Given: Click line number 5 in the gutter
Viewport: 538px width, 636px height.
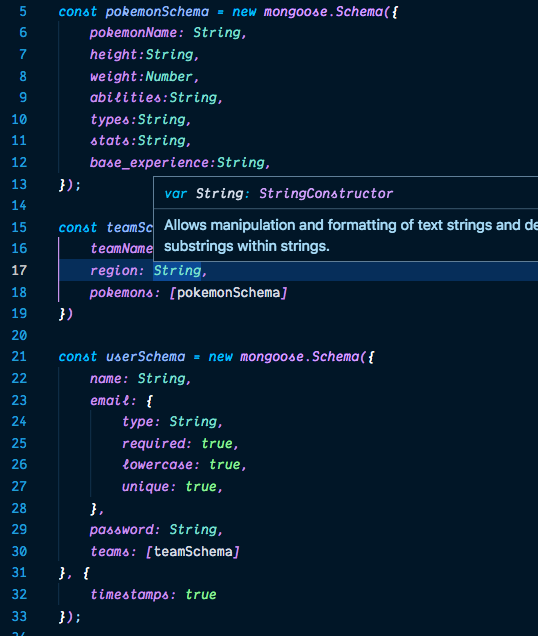Looking at the screenshot, I should coord(23,11).
